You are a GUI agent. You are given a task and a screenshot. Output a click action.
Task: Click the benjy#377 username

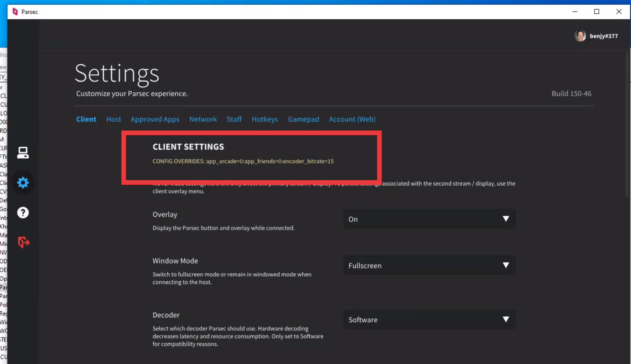tap(603, 36)
